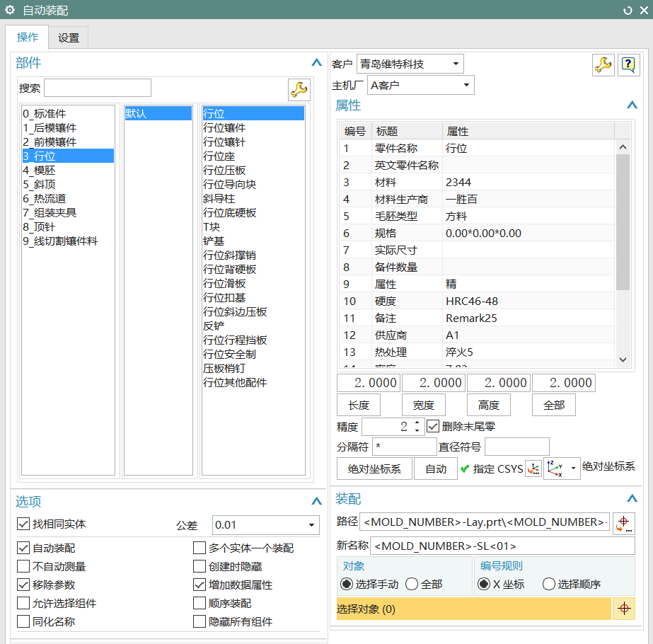
Task: Click the reset arrow icon in title bar
Action: click(628, 11)
